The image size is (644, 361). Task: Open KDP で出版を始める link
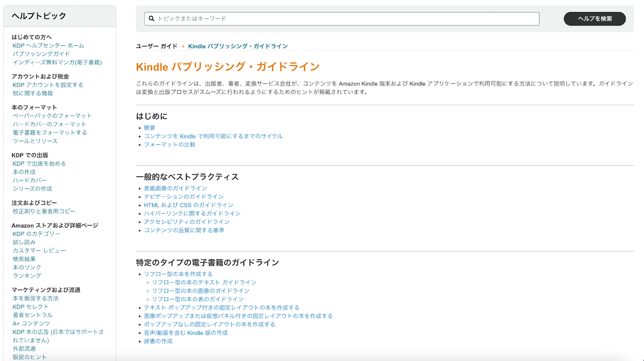click(x=39, y=164)
